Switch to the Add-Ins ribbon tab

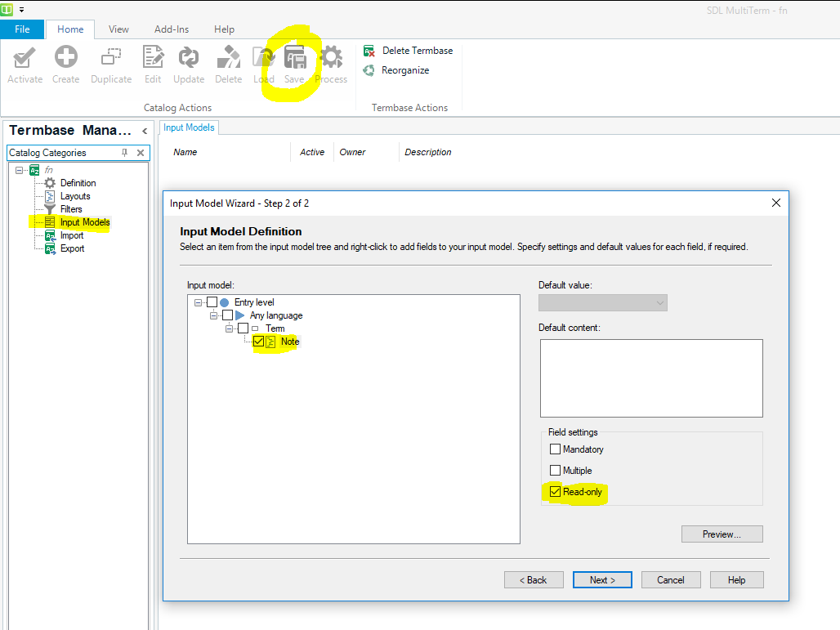tap(170, 29)
